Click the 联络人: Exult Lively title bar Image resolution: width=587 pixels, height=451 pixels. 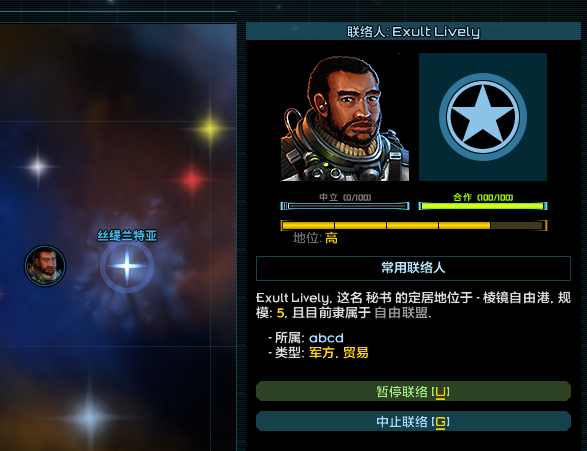pos(413,31)
